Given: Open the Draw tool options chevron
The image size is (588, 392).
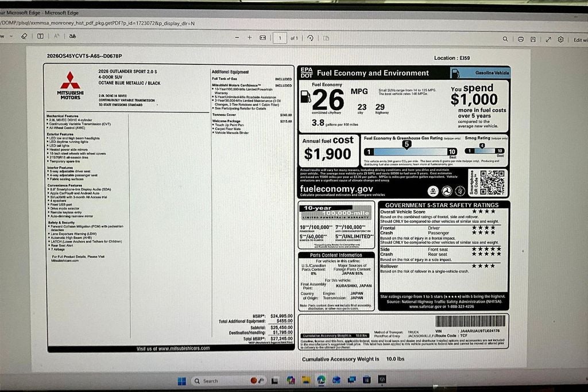Looking at the screenshot, I should pos(11,36).
